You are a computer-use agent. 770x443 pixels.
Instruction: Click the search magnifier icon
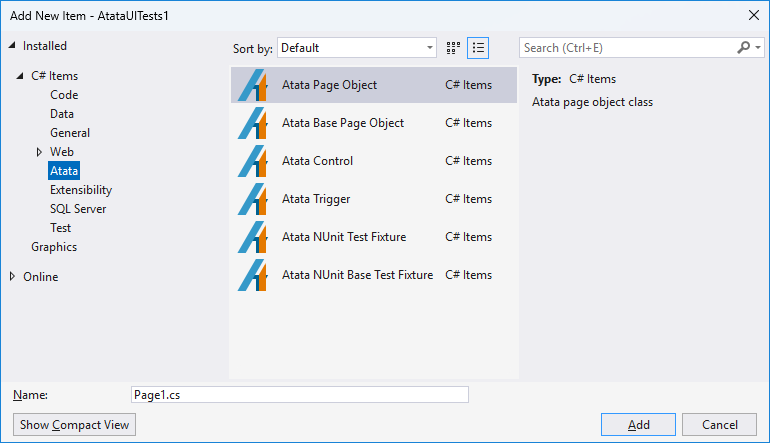[x=743, y=47]
